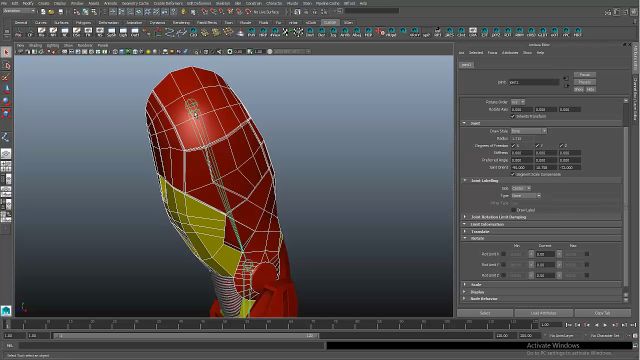Pick the Rotate tool sphere icon
This screenshot has height=360, width=640.
pos(6,101)
